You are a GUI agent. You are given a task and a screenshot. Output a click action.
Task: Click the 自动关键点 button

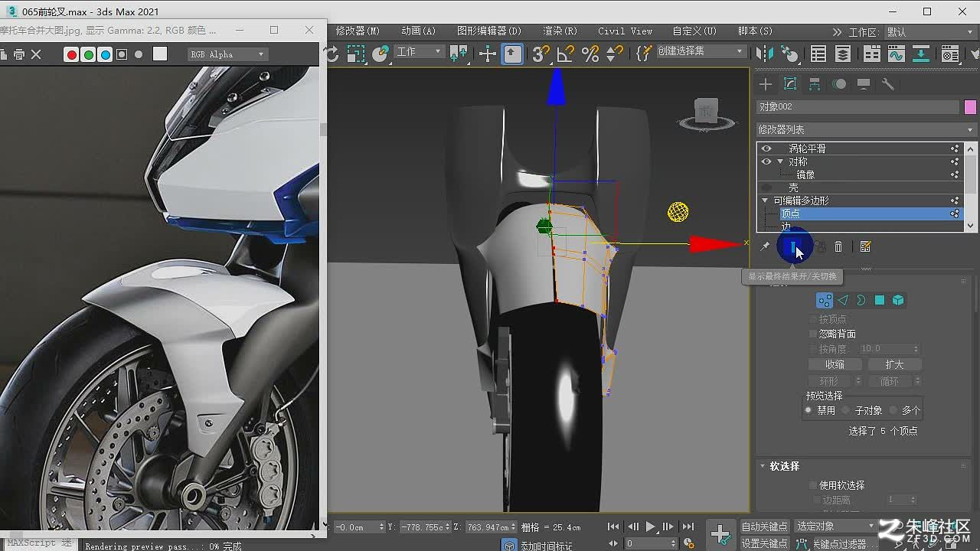click(x=764, y=527)
